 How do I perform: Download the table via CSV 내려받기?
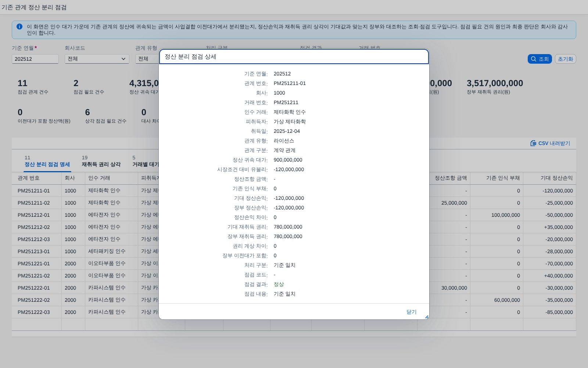point(550,143)
